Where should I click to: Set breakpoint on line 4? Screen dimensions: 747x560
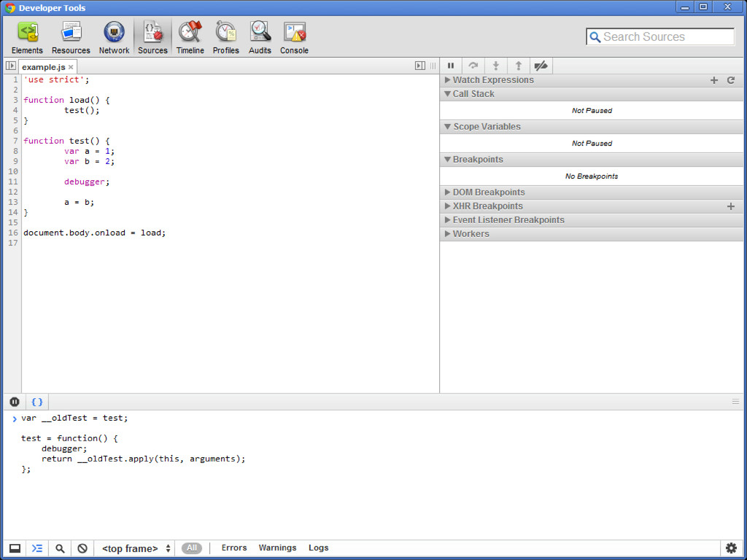(x=15, y=110)
